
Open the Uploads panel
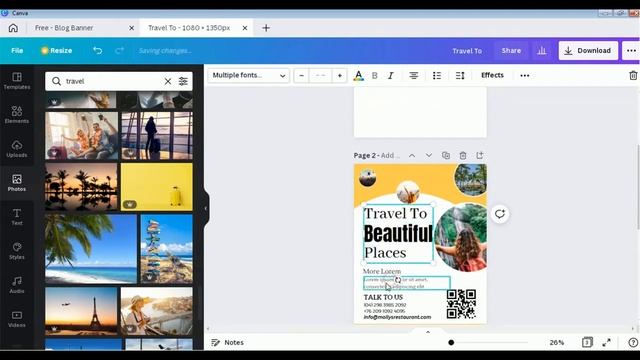point(17,149)
